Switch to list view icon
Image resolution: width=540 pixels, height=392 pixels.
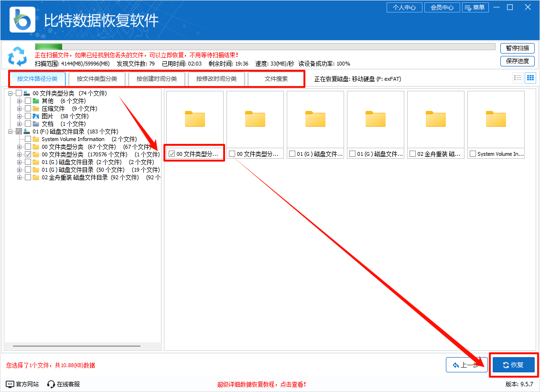pos(517,78)
